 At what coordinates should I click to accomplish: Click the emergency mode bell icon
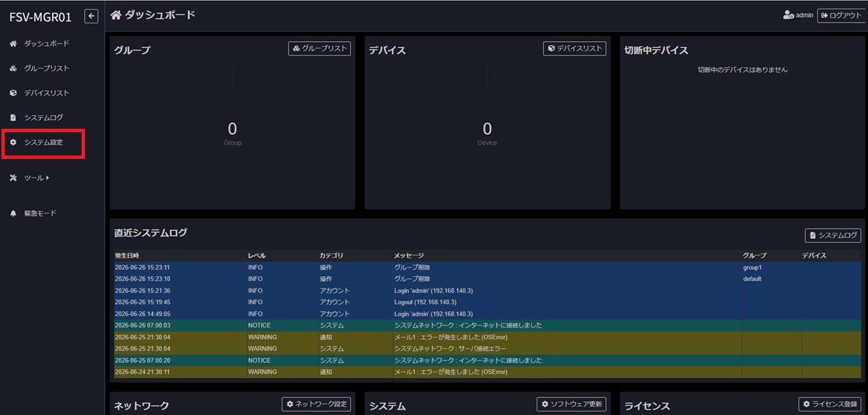coord(13,214)
